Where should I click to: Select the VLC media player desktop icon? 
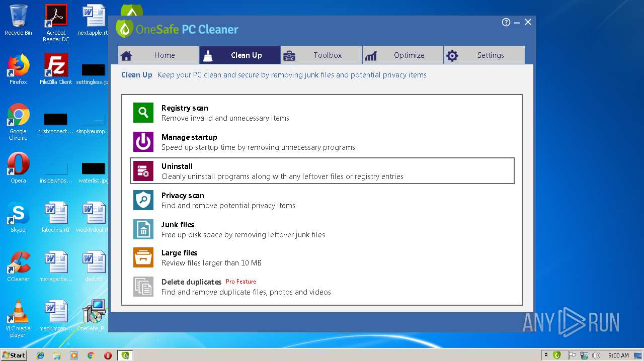(18, 319)
